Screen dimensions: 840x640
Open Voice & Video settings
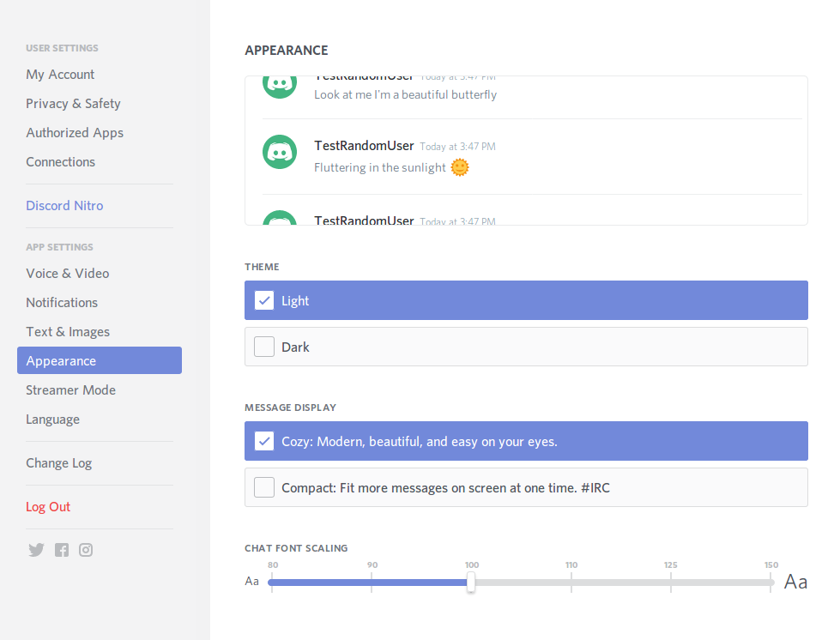[x=68, y=273]
